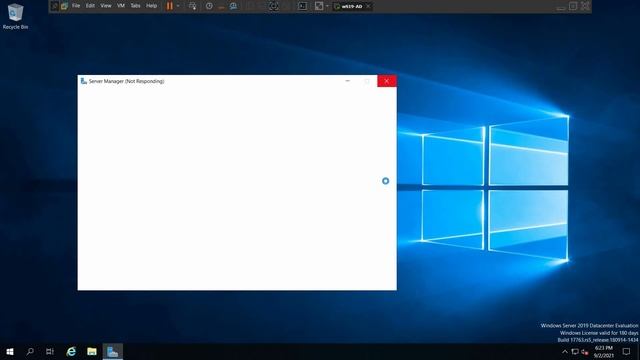Open File Explorer from the taskbar
640x360 pixels.
point(92,351)
